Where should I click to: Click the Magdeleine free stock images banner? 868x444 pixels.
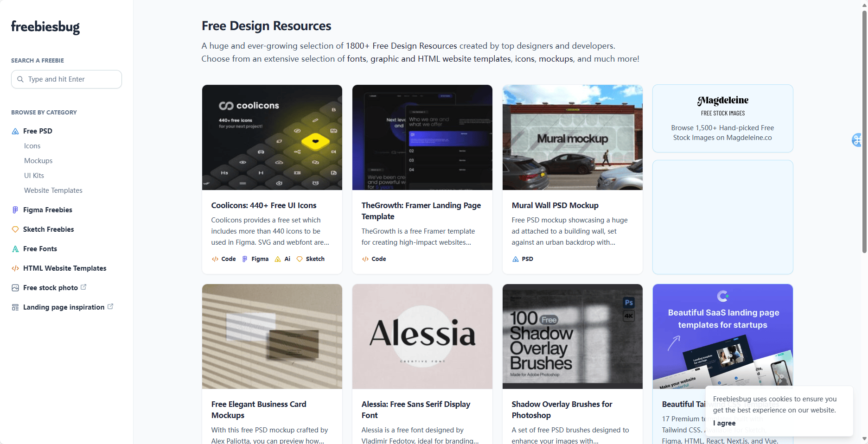pos(722,119)
